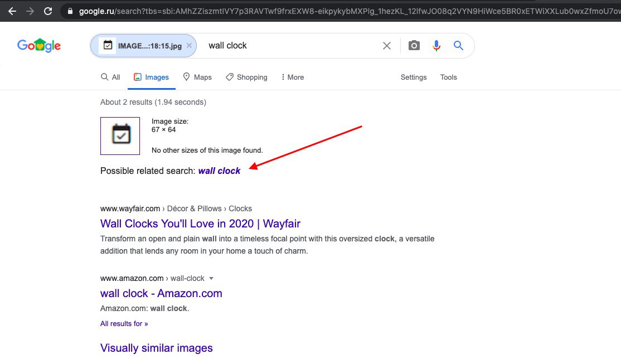Click the www.wayfair.com breadcrumb text
This screenshot has height=364, width=621.
(x=130, y=208)
